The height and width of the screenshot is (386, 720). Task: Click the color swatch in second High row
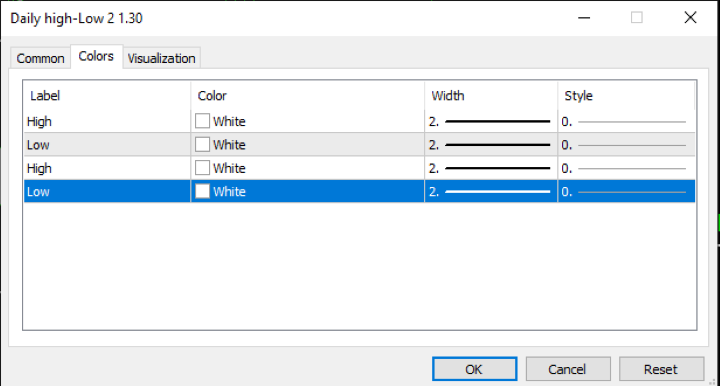tap(202, 168)
